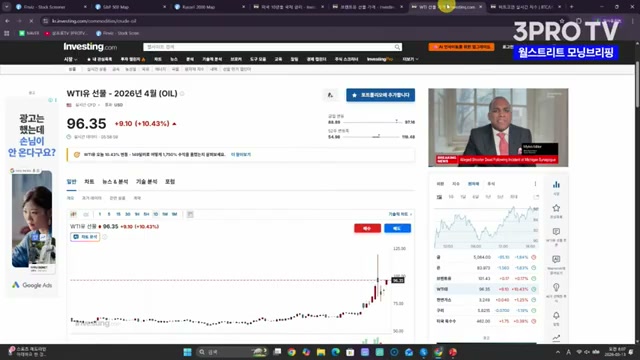Select the 뉴스 & 분석 tab
This screenshot has height=360, width=640.
pyautogui.click(x=115, y=182)
